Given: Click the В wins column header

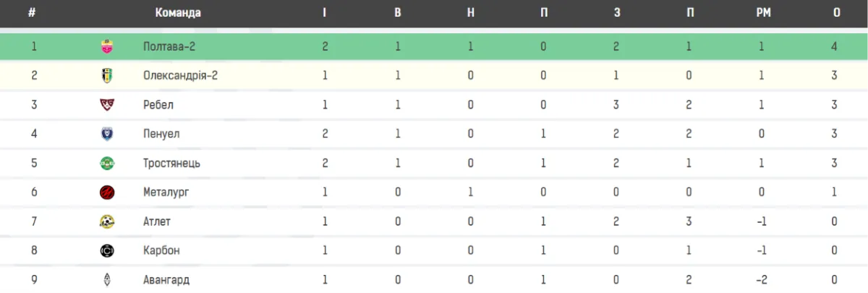Looking at the screenshot, I should (398, 12).
